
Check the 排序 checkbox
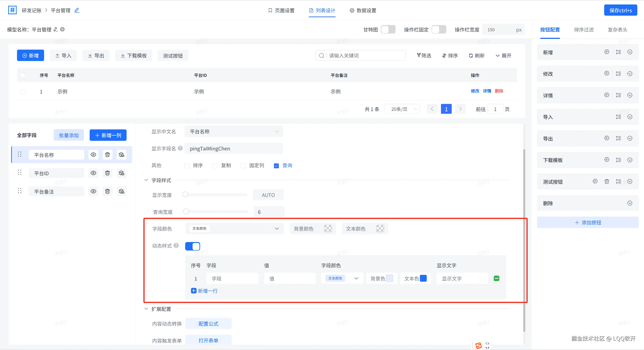pyautogui.click(x=187, y=166)
